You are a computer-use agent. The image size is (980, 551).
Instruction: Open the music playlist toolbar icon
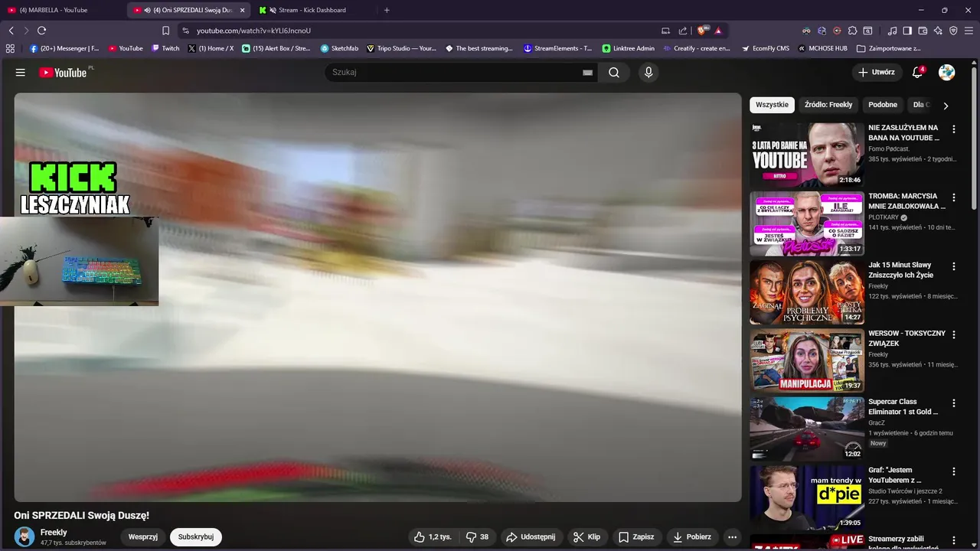point(892,31)
